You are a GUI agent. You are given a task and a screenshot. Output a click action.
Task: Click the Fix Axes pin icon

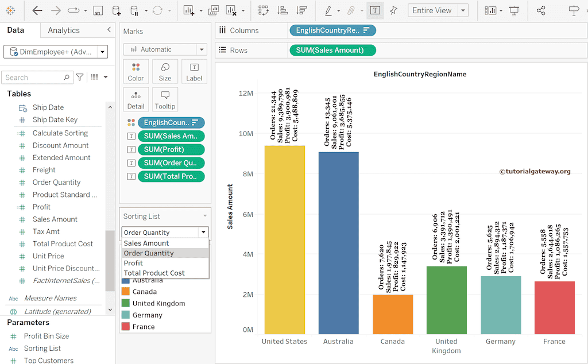coord(393,11)
